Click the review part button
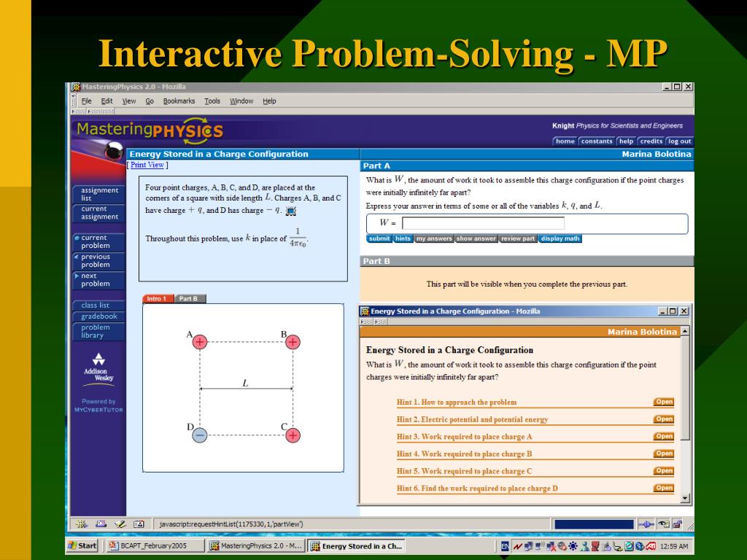The height and width of the screenshot is (560, 747). pos(518,238)
